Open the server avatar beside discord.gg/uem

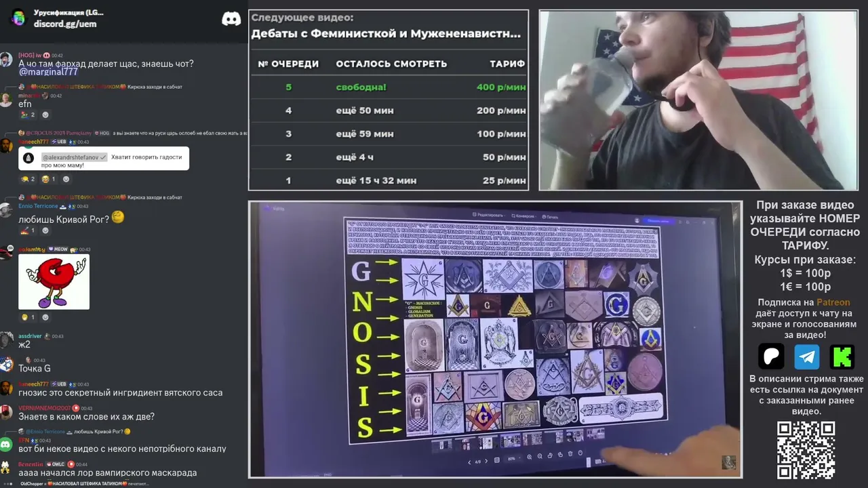(18, 18)
